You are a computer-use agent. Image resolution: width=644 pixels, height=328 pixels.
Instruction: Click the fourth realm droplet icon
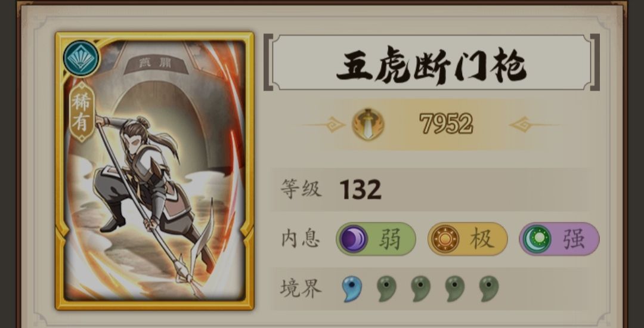click(x=454, y=289)
